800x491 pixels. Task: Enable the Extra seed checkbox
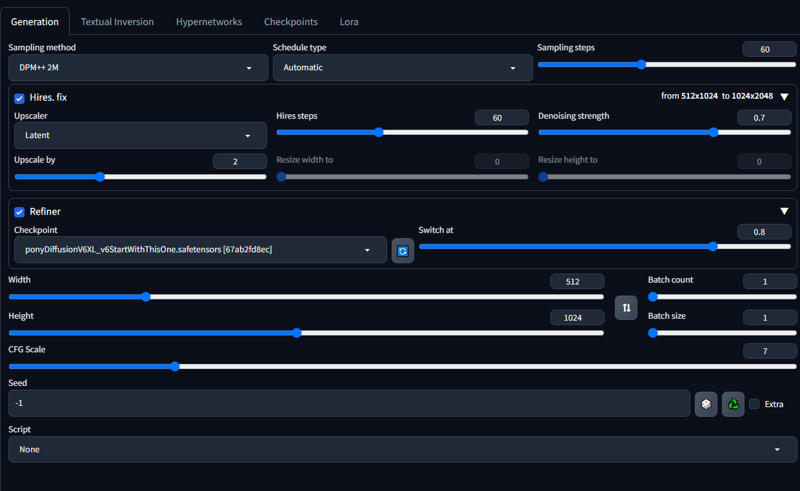click(x=755, y=404)
